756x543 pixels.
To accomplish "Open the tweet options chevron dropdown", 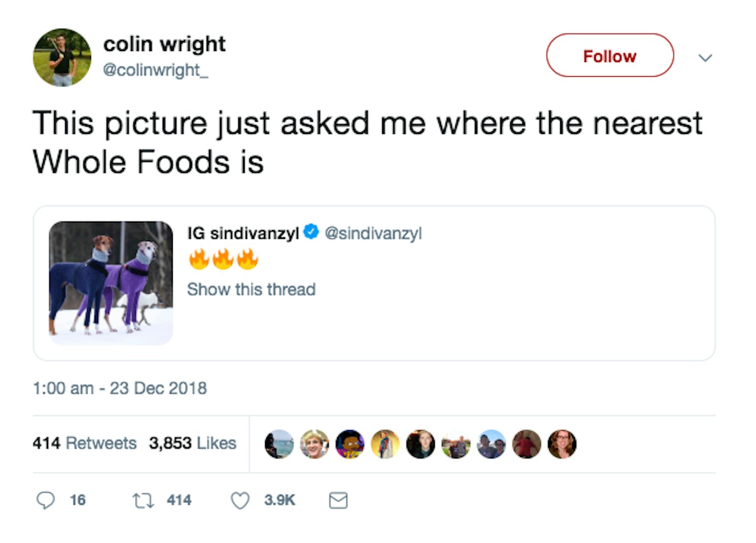I will (x=705, y=57).
